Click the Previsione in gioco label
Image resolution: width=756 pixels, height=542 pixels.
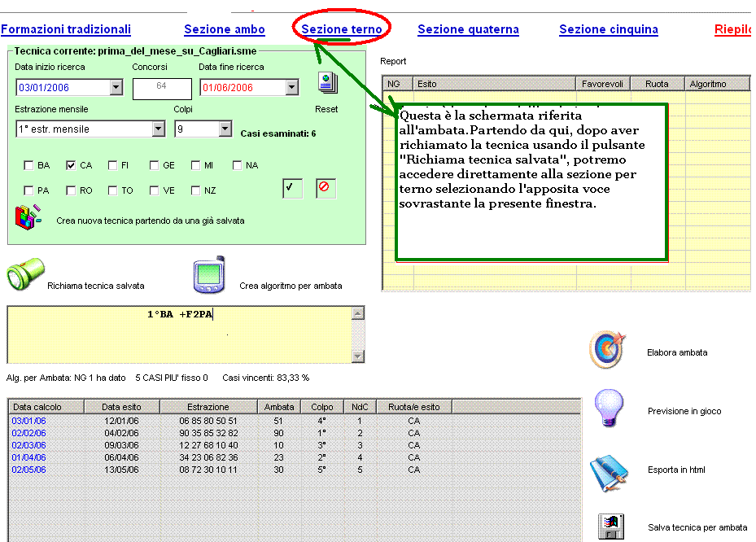point(684,411)
